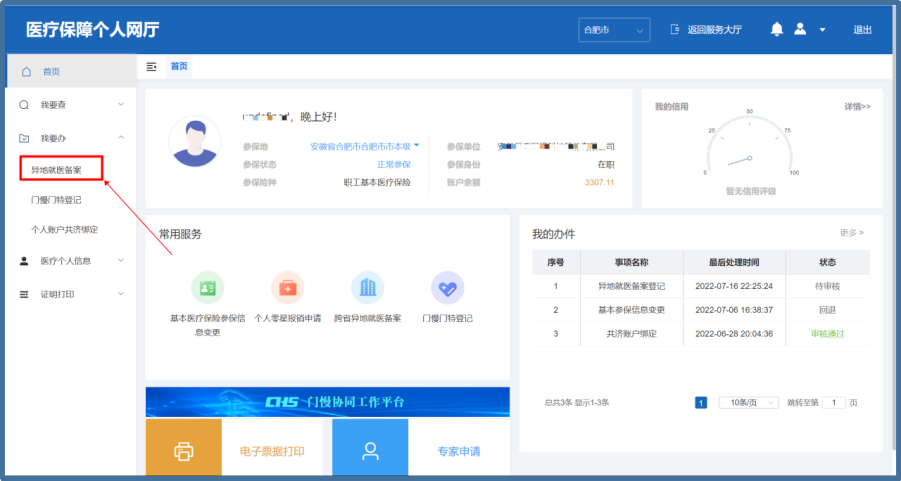Image resolution: width=901 pixels, height=481 pixels.
Task: Click the 电子票据打印 printer icon tile
Action: click(183, 451)
